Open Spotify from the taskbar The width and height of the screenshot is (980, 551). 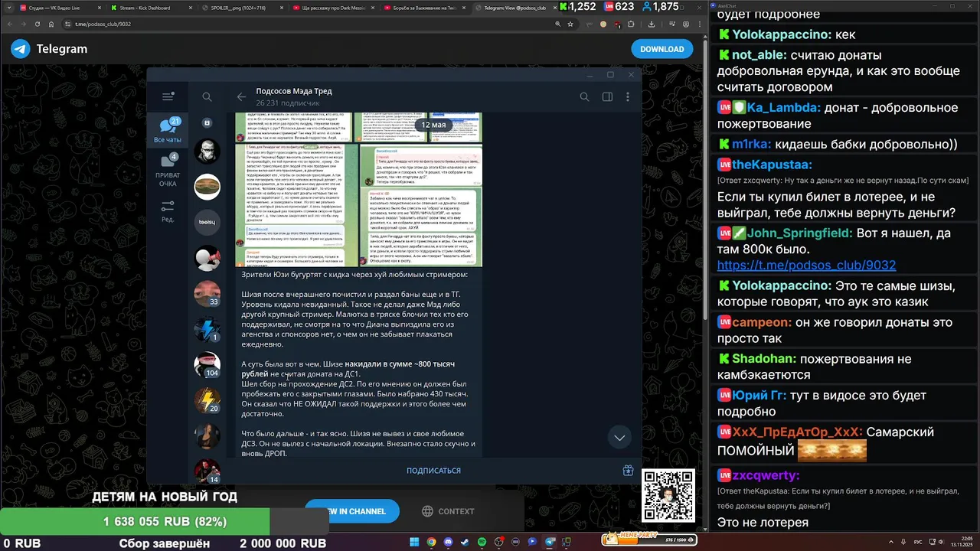coord(482,542)
